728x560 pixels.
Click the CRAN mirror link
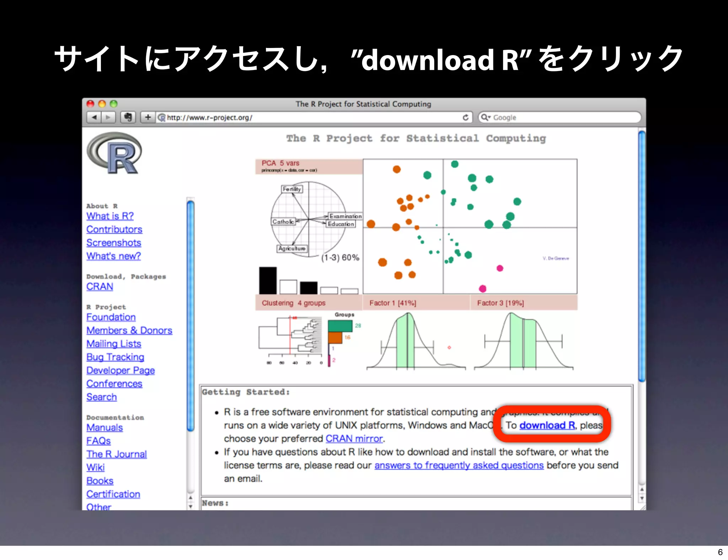coord(354,439)
